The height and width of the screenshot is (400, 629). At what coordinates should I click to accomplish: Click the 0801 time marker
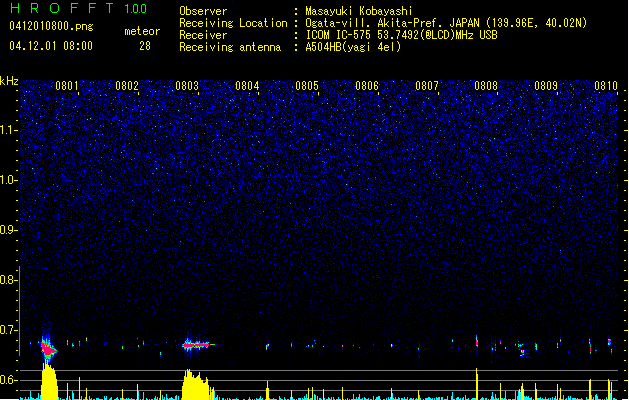[67, 86]
